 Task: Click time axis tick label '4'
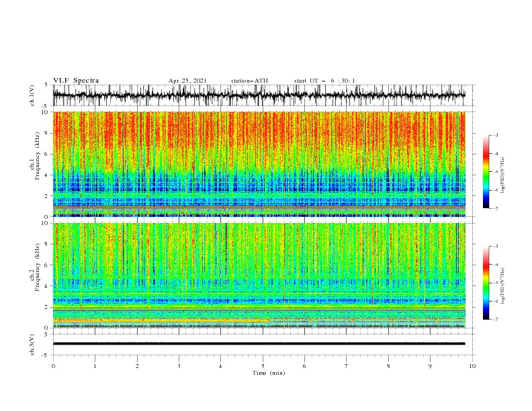pos(220,366)
